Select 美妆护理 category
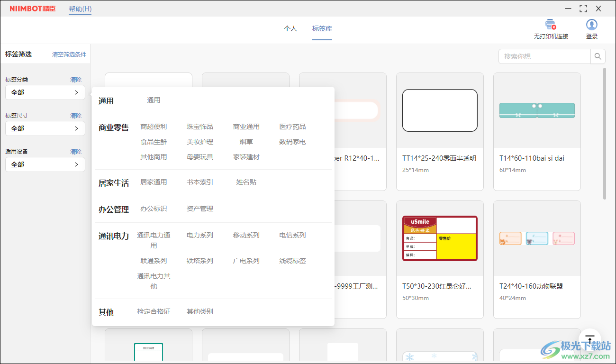 click(x=200, y=142)
